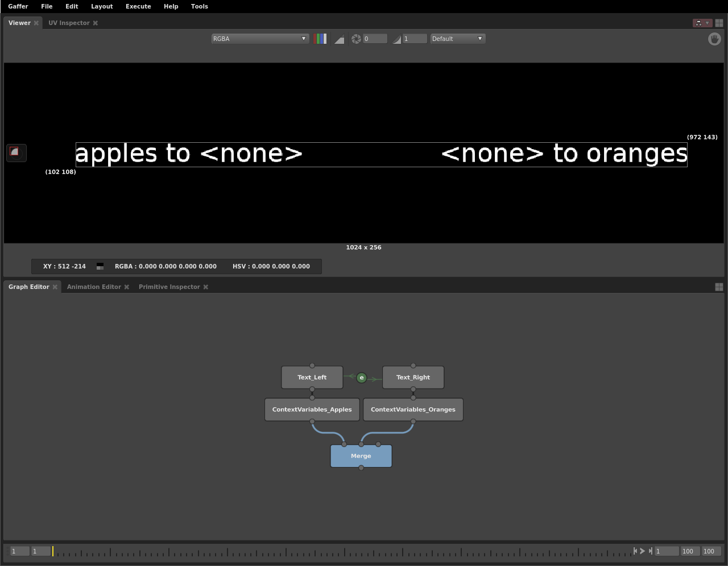
Task: Expand the Default display transform dropdown
Action: click(457, 39)
